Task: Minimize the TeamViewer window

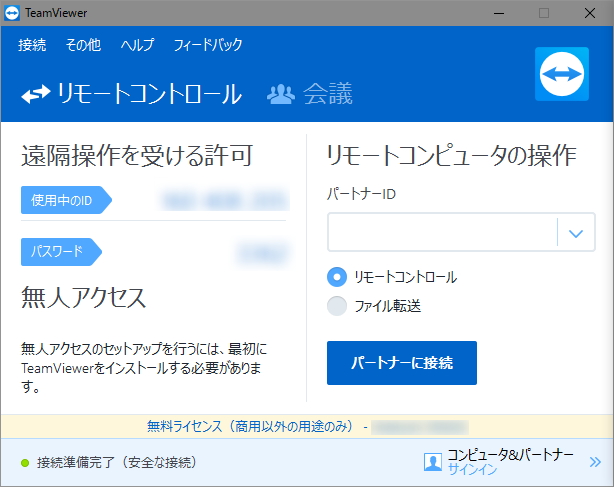Action: (499, 13)
